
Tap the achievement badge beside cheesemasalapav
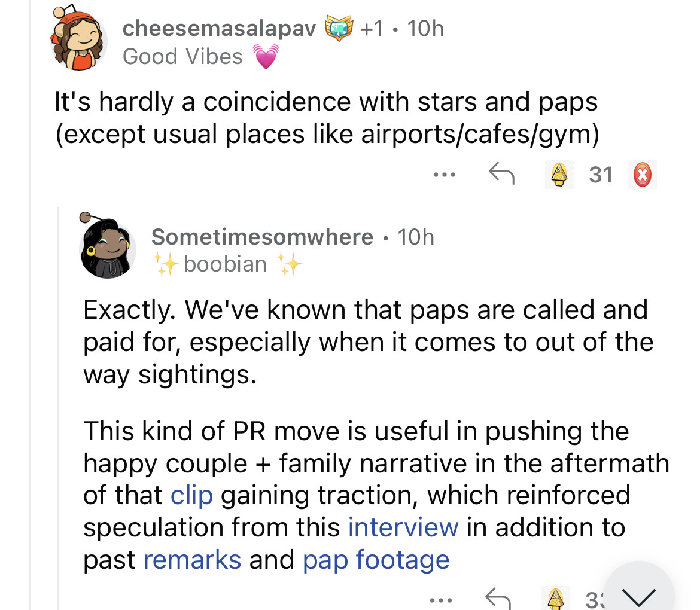click(337, 29)
